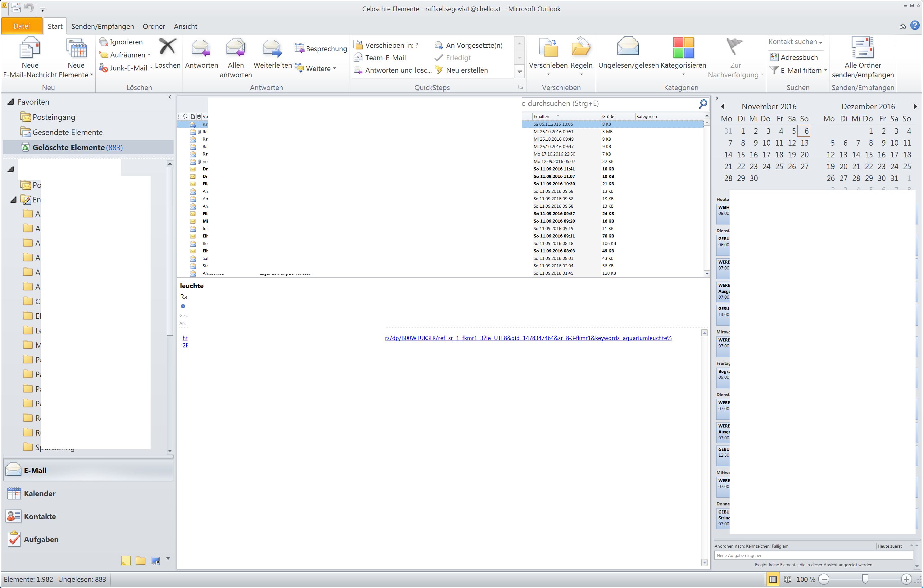The image size is (923, 588).
Task: Click the Weiterleiten forward icon
Action: tap(272, 49)
